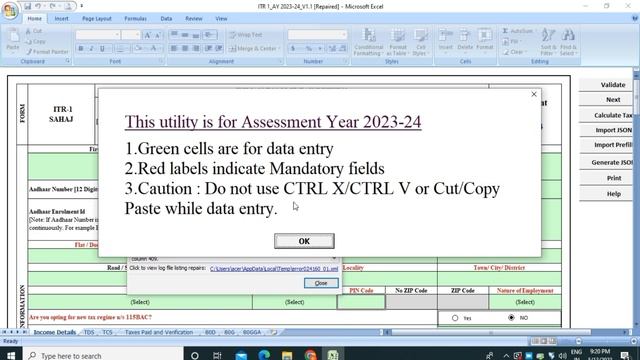Open Task View on taskbar

[x=217, y=355]
